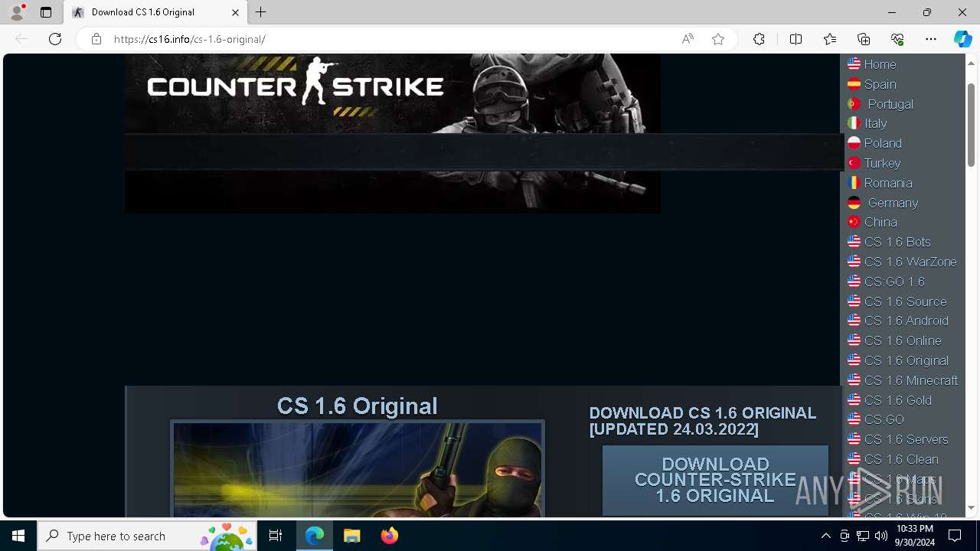Click the address bar URL
This screenshot has width=980, height=551.
(x=189, y=39)
